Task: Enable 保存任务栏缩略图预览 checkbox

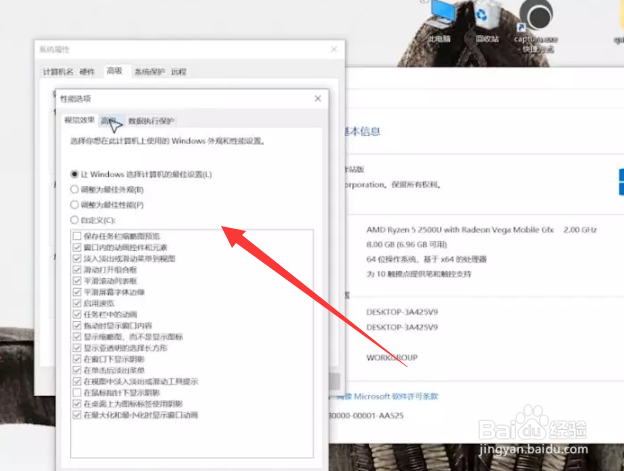Action: click(77, 236)
